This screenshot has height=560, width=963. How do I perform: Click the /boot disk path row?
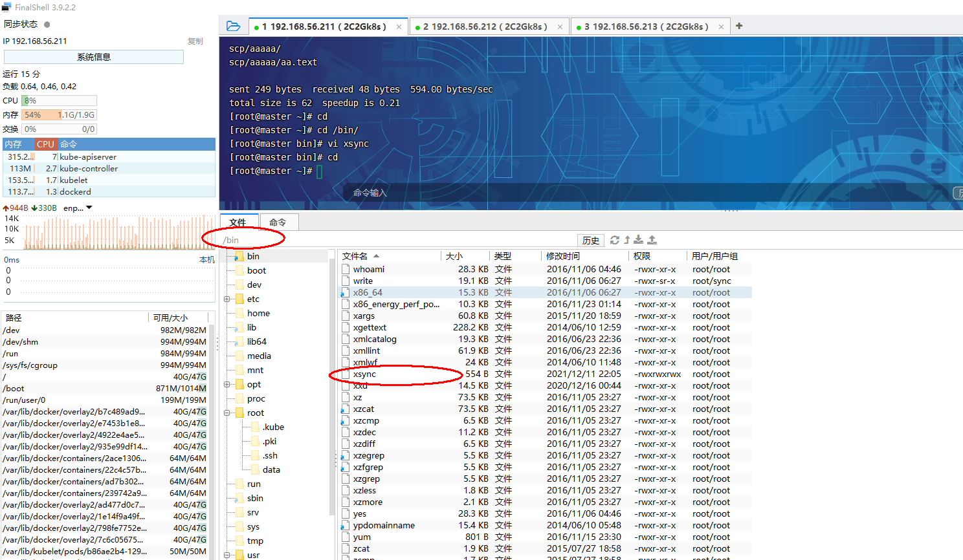pyautogui.click(x=105, y=388)
